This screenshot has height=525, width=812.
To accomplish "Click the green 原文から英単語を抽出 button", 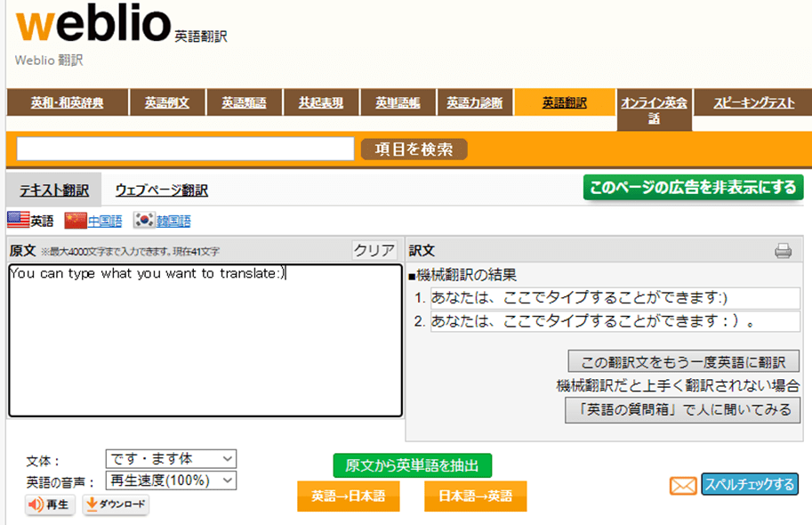I will click(412, 465).
